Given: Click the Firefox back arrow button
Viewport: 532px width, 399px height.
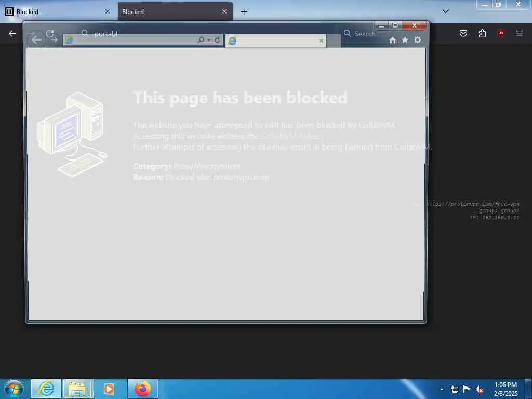Looking at the screenshot, I should tap(12, 33).
